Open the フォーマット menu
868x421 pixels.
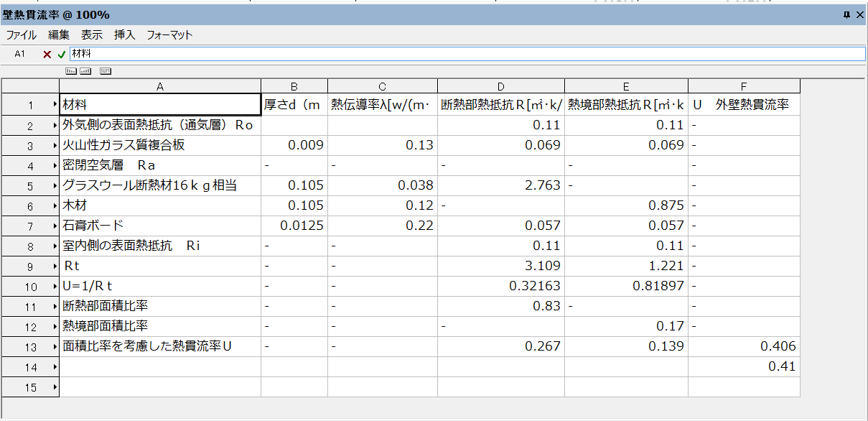[170, 34]
